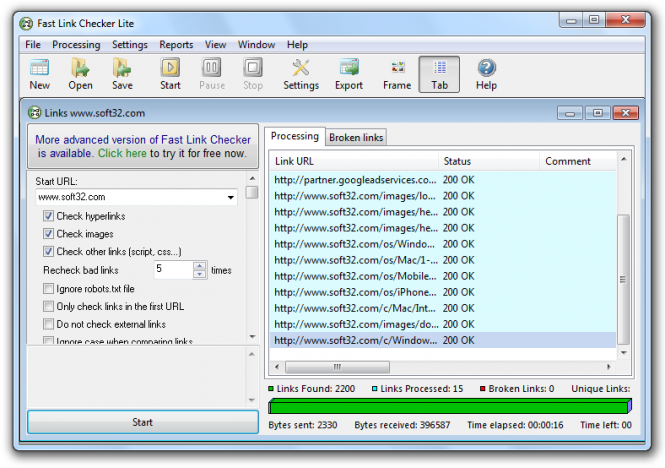Select the partner.googleadservices.co... link row

[x=443, y=180]
